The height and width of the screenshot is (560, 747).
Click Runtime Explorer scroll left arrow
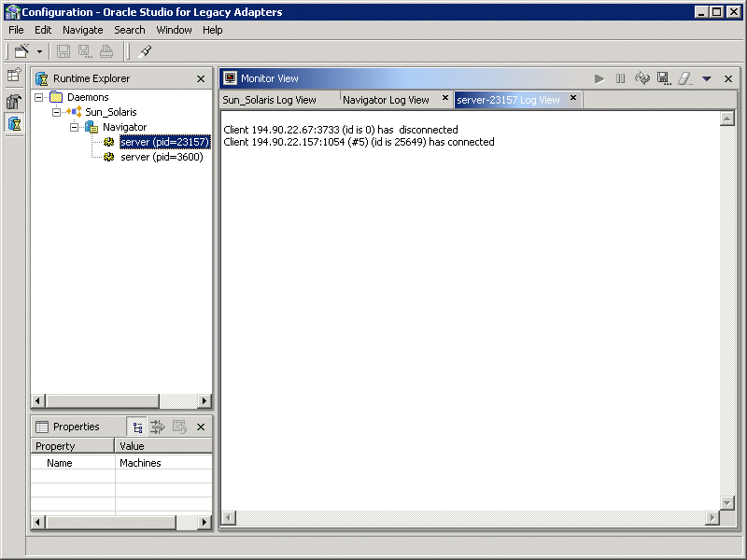(38, 401)
